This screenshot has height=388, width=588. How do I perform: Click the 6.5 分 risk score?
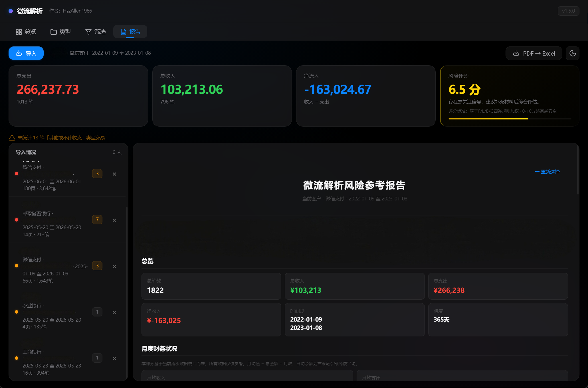[464, 90]
